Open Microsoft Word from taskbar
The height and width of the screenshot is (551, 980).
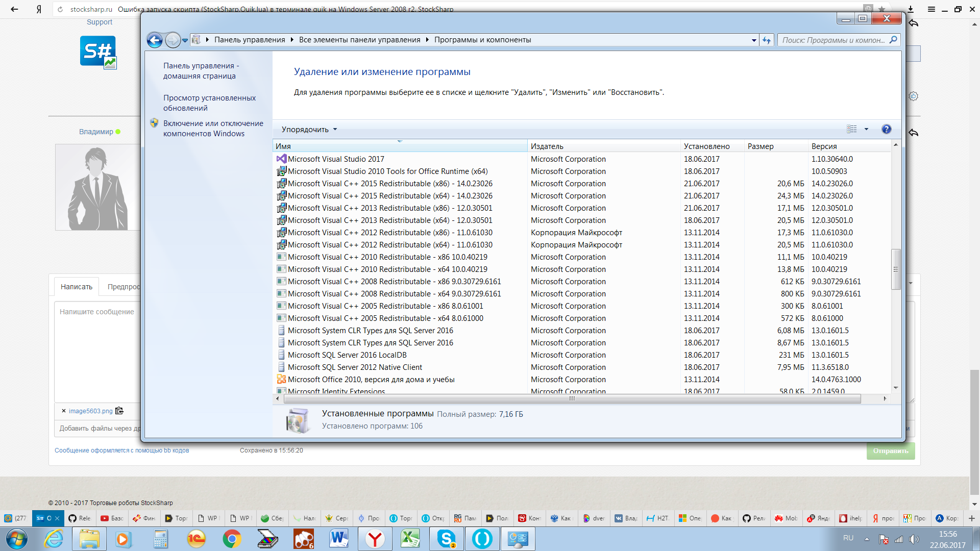pos(339,539)
